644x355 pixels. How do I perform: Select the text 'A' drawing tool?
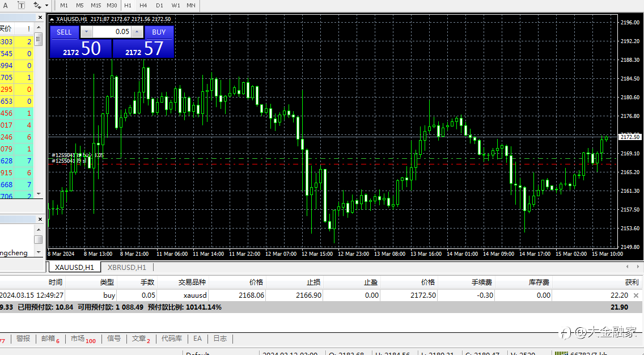tap(5, 5)
